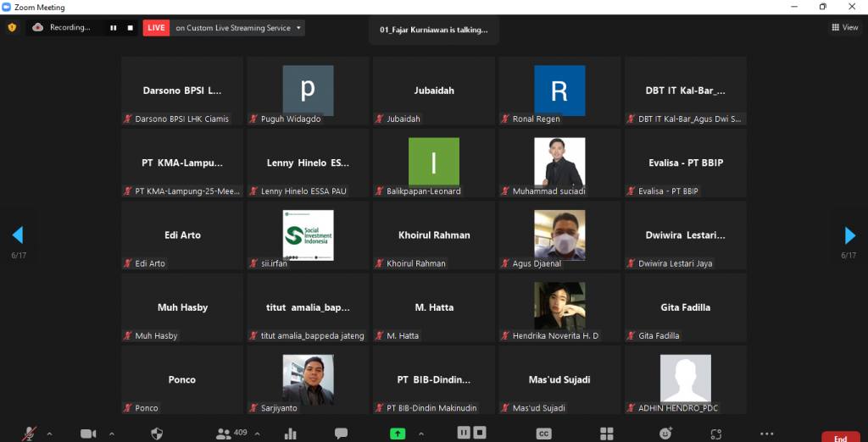Click the closed caption CC icon
This screenshot has height=442, width=868.
point(544,434)
